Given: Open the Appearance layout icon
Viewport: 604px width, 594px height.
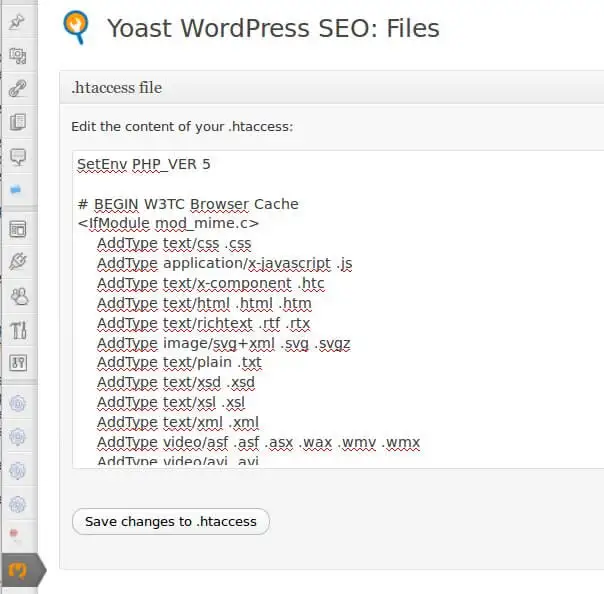Looking at the screenshot, I should pos(18,229).
